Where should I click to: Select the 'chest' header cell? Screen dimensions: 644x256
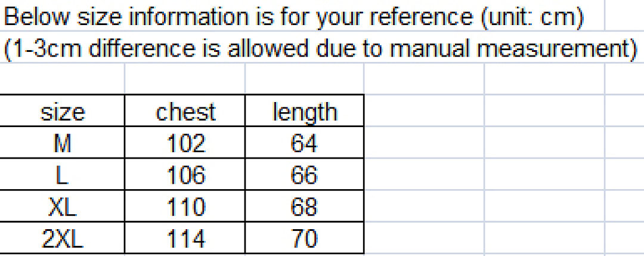point(185,110)
